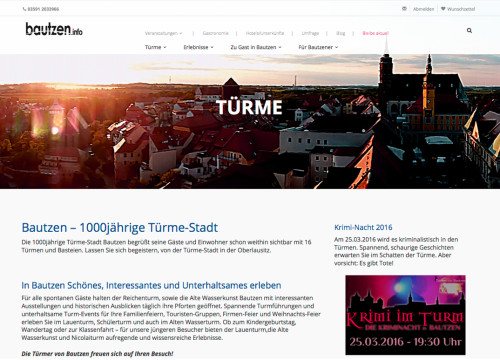Click the italic line Die Türmer von Bautzen
Screen dimensions: 500x360
coord(97,354)
